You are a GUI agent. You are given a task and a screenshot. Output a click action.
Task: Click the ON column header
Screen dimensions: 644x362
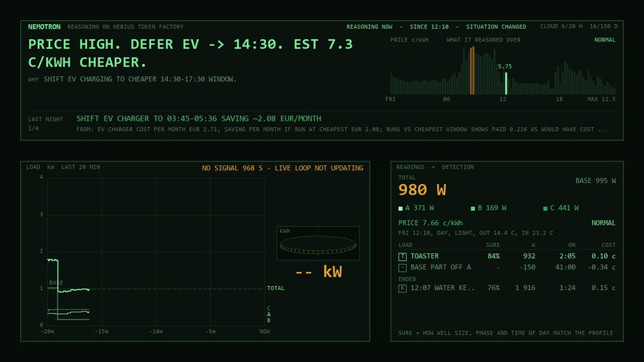pyautogui.click(x=572, y=245)
